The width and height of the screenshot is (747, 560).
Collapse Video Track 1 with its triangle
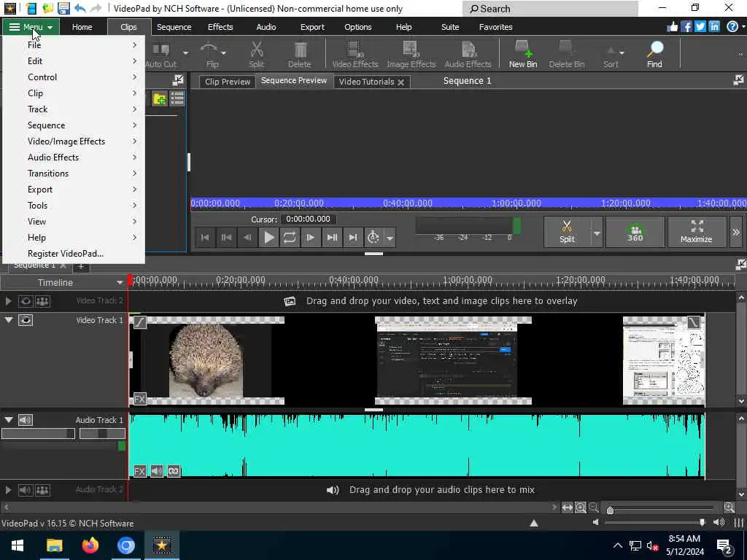(x=9, y=320)
